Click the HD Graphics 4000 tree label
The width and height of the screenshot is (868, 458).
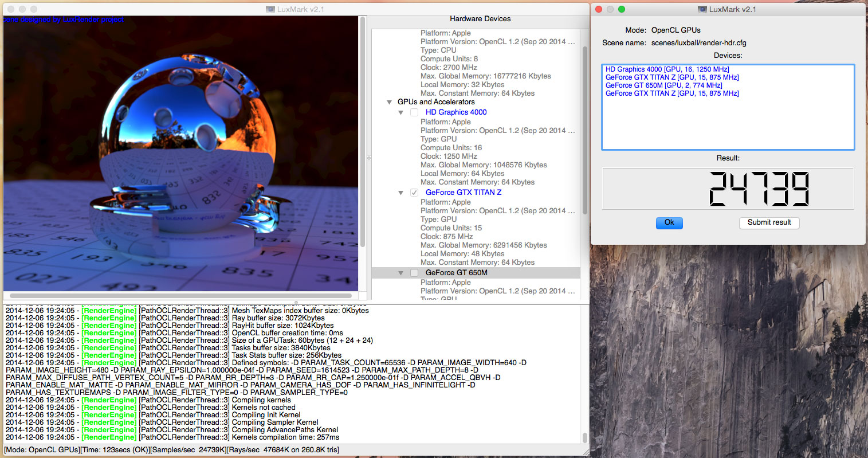click(x=456, y=112)
